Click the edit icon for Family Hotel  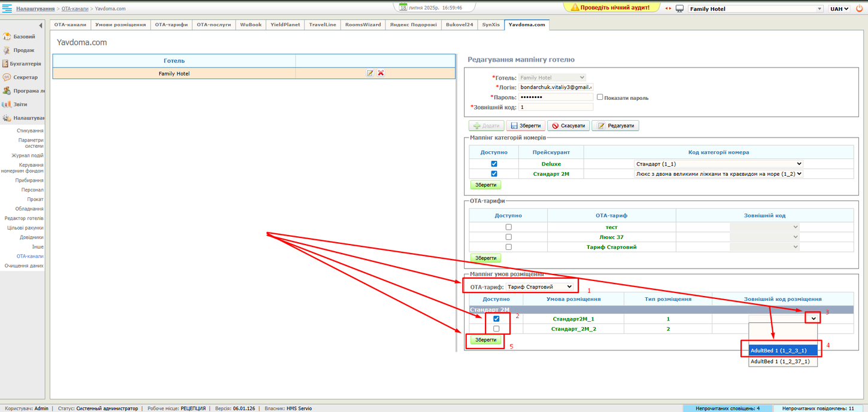[370, 73]
